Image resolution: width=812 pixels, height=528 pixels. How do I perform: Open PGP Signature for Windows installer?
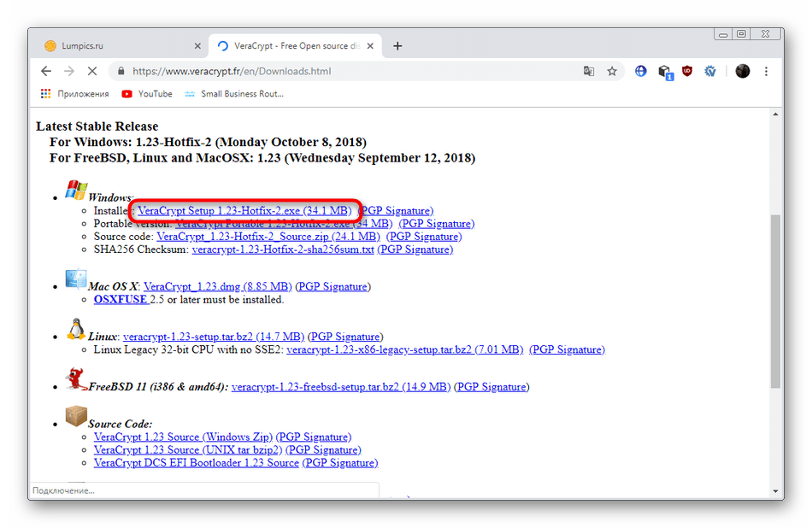(x=396, y=211)
